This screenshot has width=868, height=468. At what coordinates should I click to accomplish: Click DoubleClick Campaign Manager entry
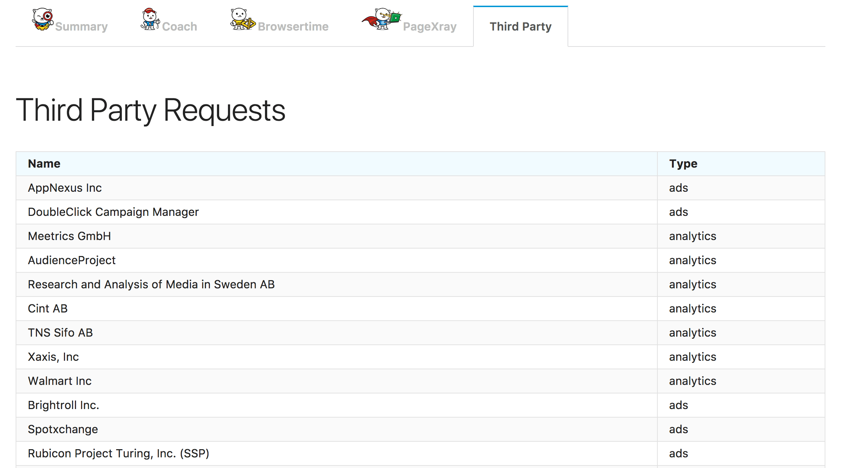113,212
